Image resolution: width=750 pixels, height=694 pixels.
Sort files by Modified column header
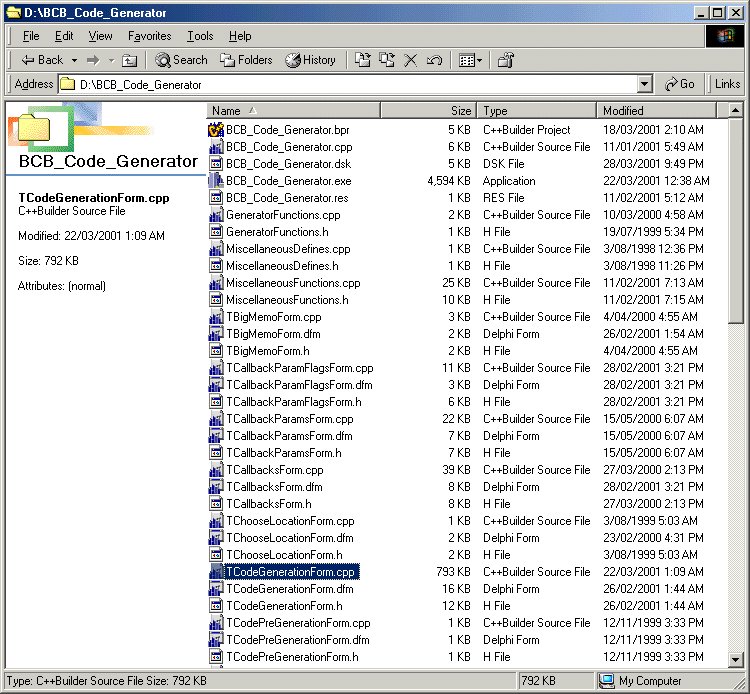tap(660, 111)
